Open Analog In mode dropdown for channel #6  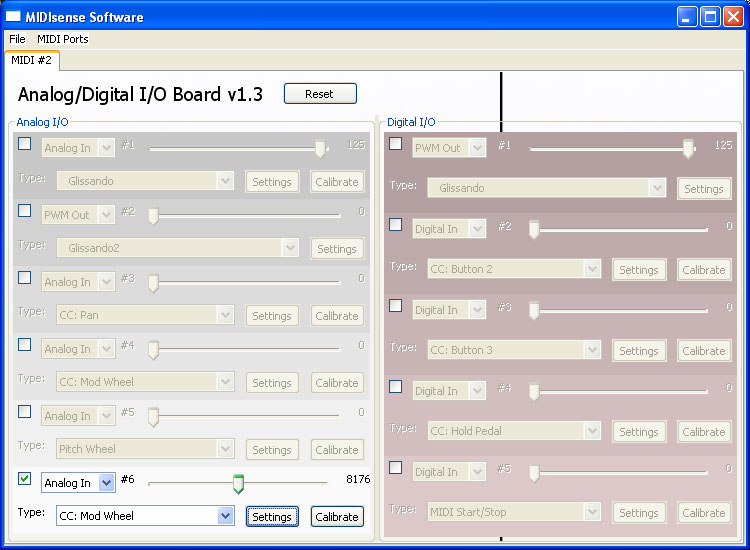[78, 483]
